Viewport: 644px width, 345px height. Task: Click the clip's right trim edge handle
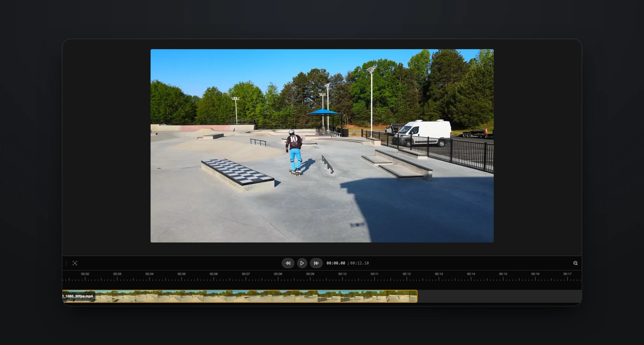417,296
